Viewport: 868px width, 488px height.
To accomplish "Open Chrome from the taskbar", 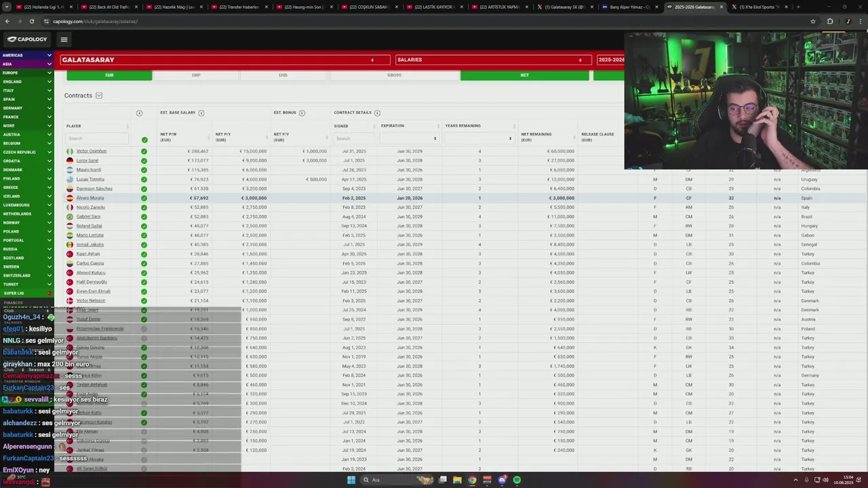I will point(472,480).
